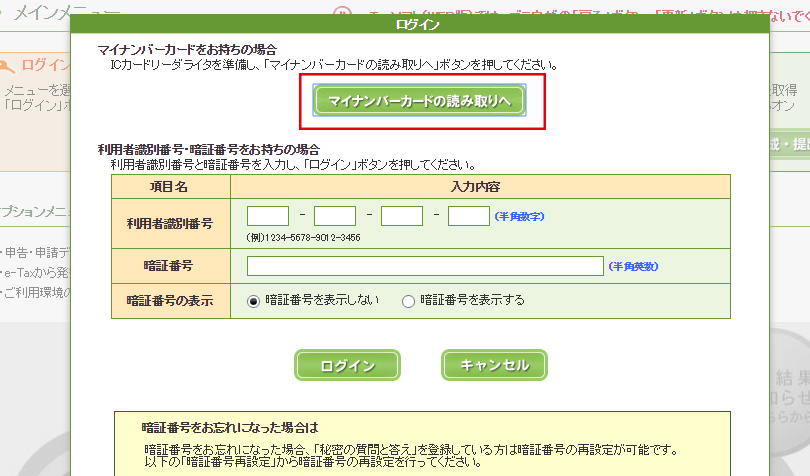Click the キャンセル button

(x=494, y=365)
